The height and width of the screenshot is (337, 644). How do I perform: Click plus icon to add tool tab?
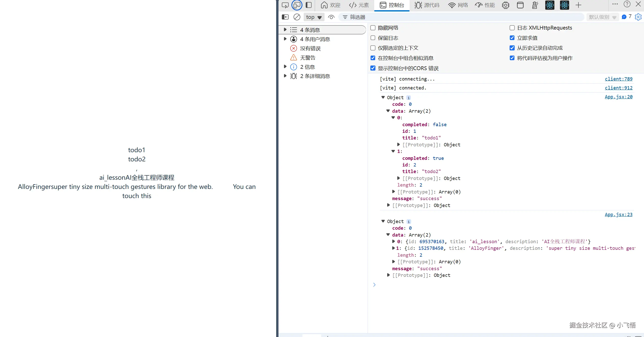pos(578,5)
